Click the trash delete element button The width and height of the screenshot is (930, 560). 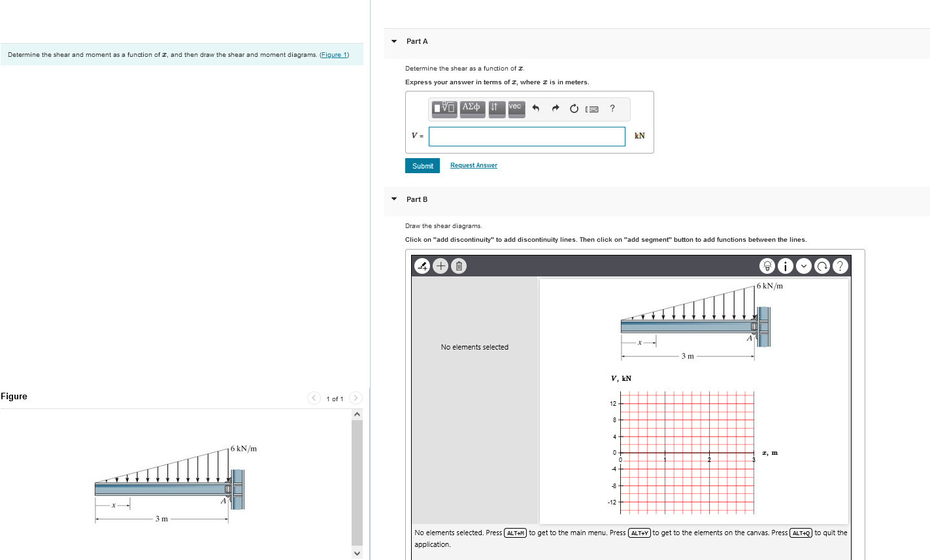coord(459,266)
